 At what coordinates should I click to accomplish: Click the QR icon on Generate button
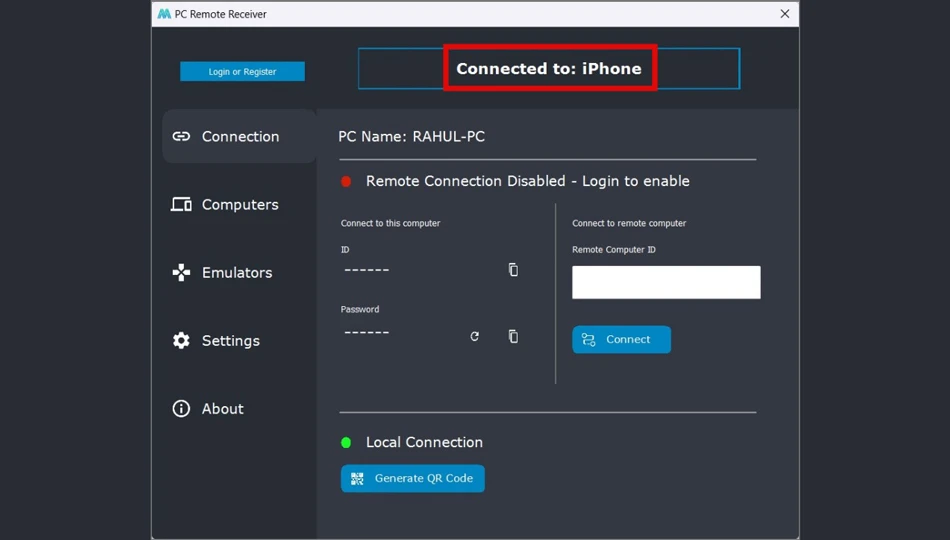[357, 479]
